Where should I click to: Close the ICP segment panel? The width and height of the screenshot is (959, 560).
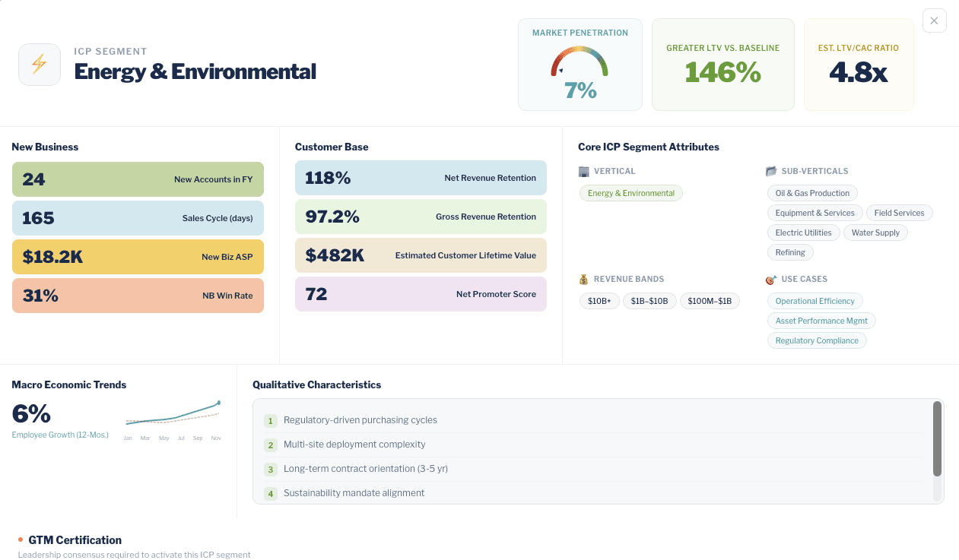click(934, 21)
